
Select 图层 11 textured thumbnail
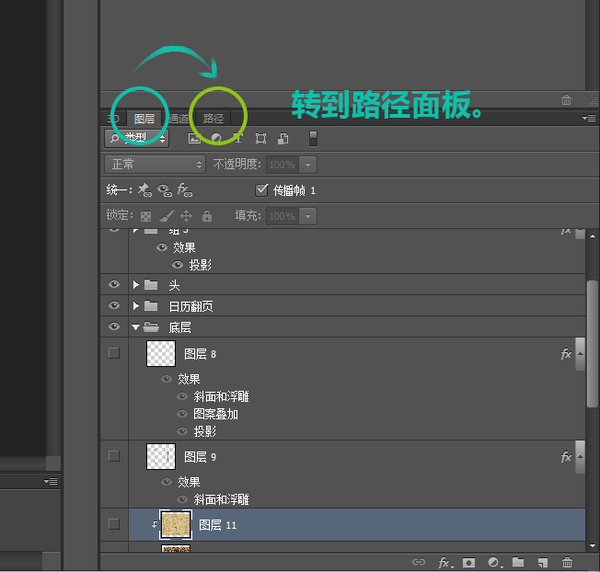pos(176,524)
